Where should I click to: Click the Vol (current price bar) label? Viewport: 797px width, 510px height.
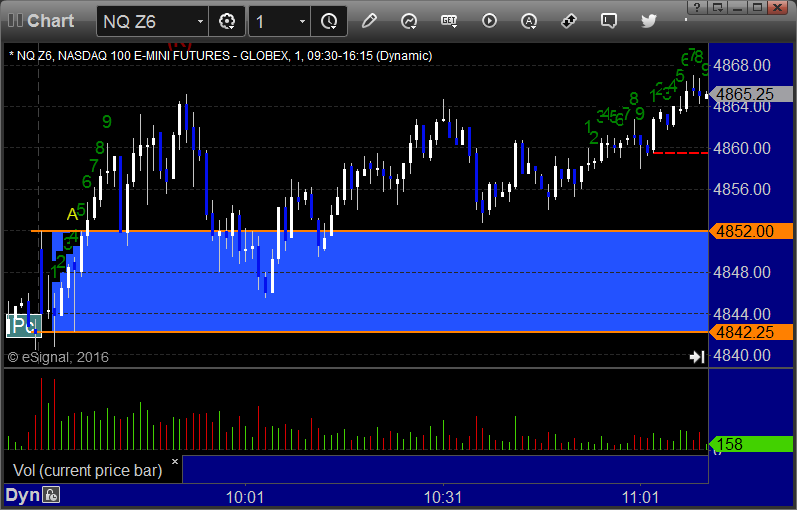87,470
